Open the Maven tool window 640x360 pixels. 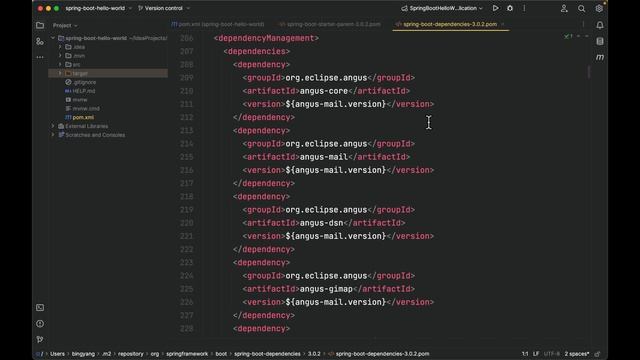600,57
